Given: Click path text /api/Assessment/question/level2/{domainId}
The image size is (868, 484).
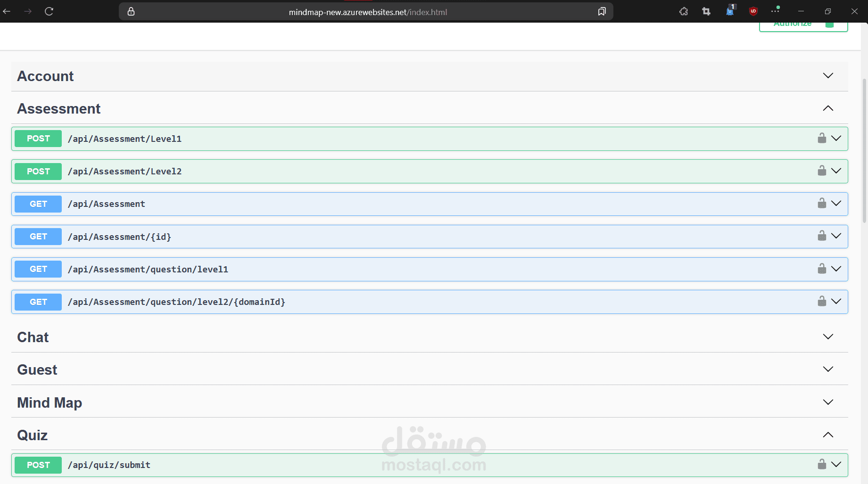Looking at the screenshot, I should pos(176,302).
